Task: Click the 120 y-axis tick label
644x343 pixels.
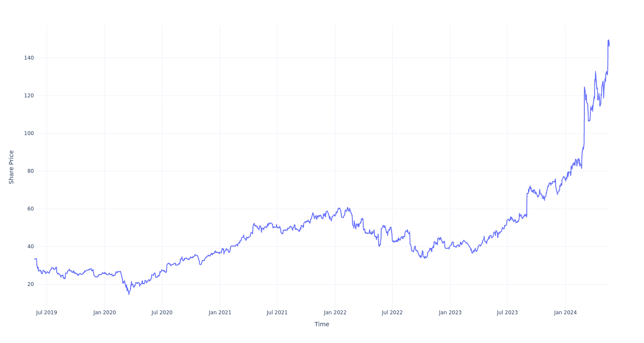Action: tap(29, 96)
